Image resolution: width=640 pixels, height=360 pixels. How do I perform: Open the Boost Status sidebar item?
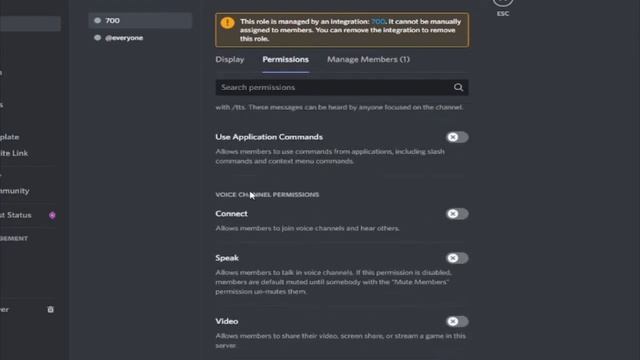tap(16, 215)
